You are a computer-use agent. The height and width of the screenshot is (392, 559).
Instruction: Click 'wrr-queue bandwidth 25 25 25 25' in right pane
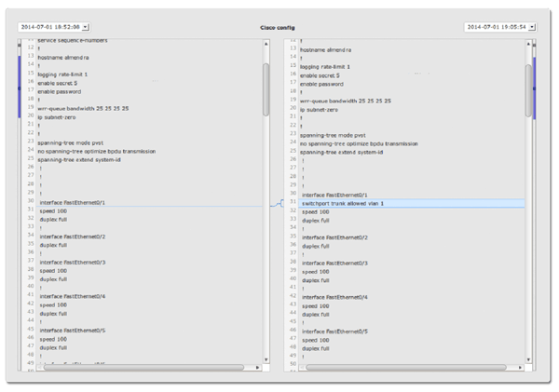[x=346, y=101]
